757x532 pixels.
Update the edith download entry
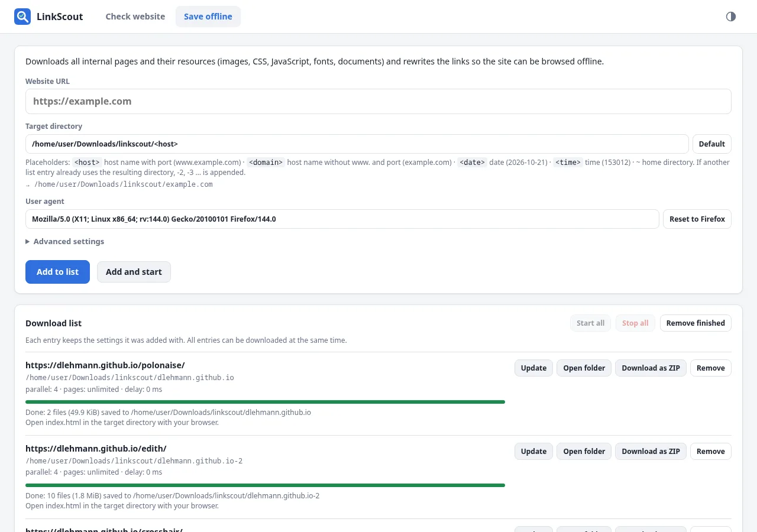coord(533,452)
